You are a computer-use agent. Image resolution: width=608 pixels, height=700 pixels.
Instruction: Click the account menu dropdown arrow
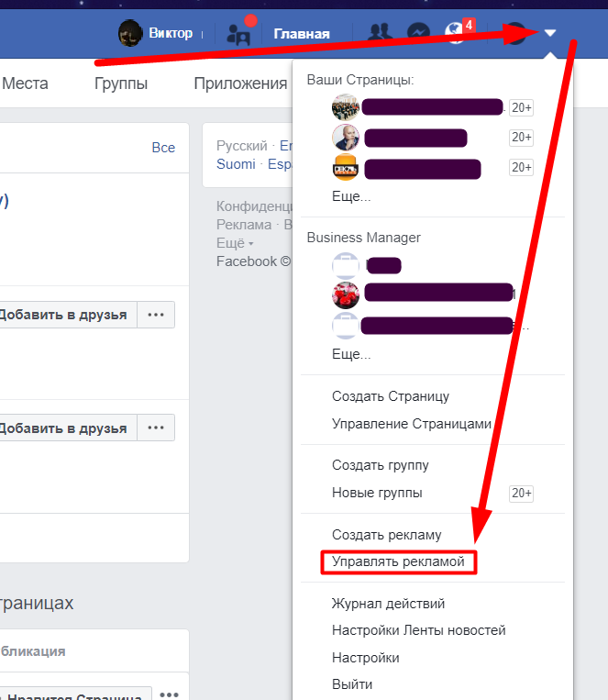click(x=550, y=33)
